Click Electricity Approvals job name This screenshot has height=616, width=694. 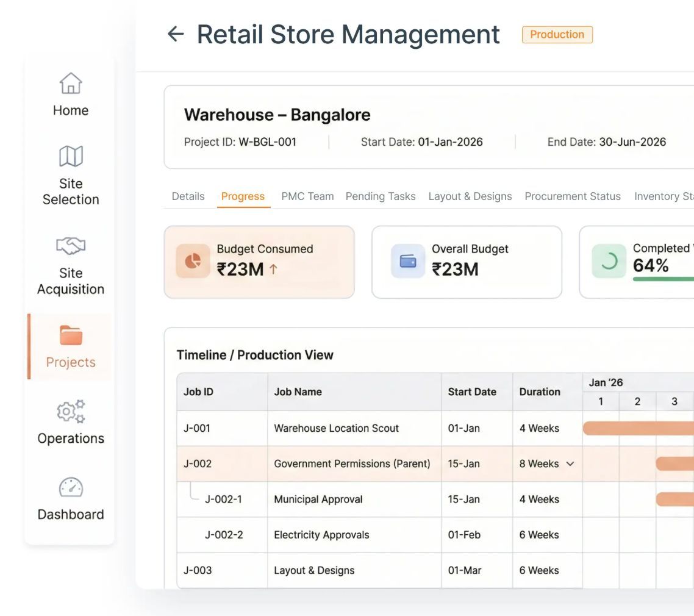point(321,534)
